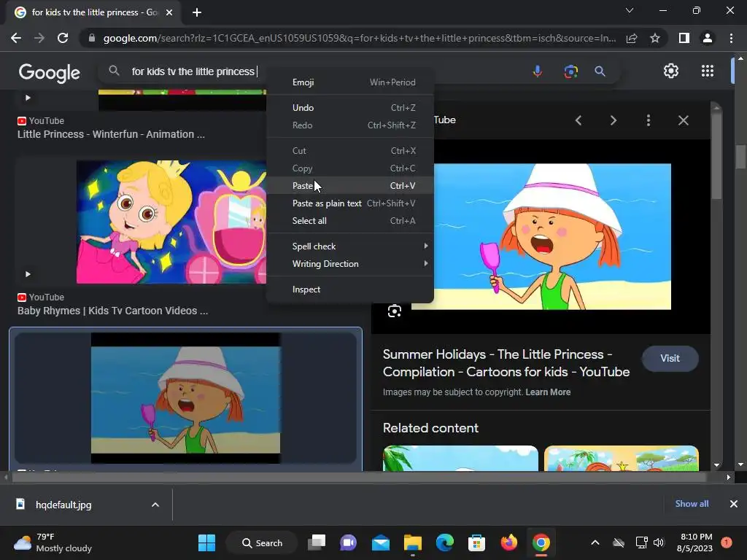Select Emoji from context menu
This screenshot has width=747, height=560.
(349, 82)
